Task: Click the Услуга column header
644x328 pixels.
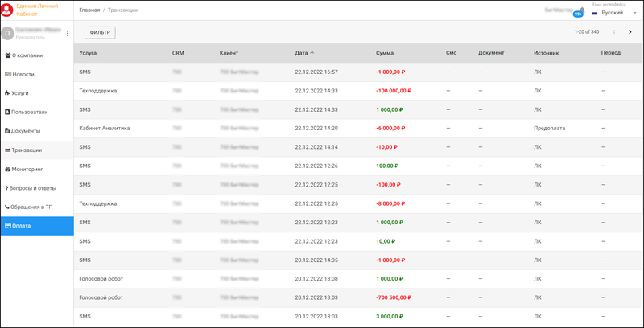Action: pyautogui.click(x=89, y=53)
